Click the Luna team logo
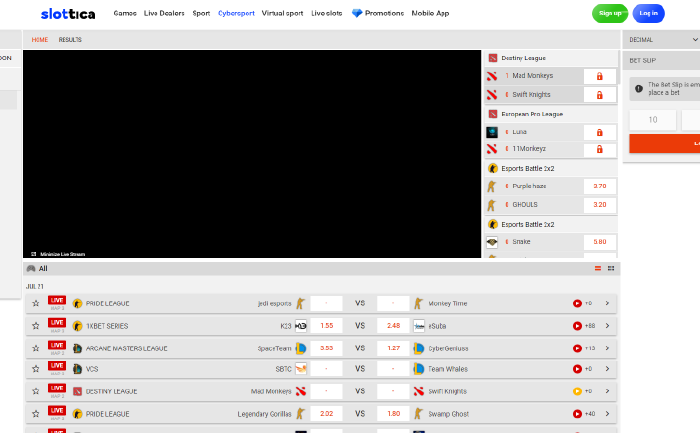Viewport: 700px width, 433px height. coord(492,132)
